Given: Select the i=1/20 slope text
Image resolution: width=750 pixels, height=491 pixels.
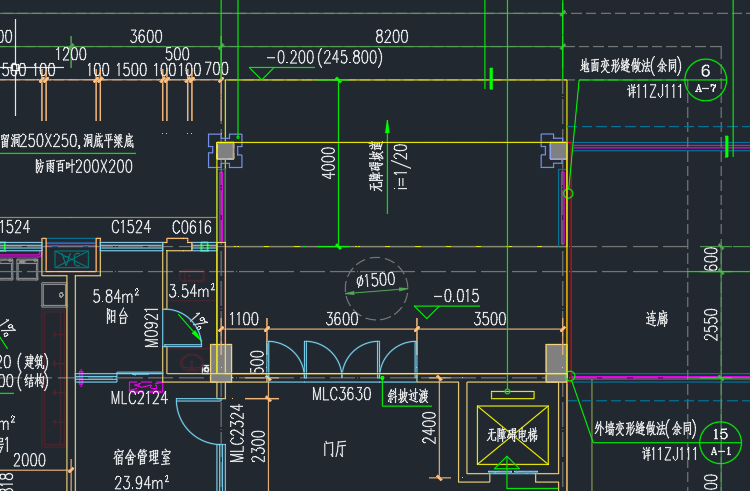Looking at the screenshot, I should coord(402,167).
